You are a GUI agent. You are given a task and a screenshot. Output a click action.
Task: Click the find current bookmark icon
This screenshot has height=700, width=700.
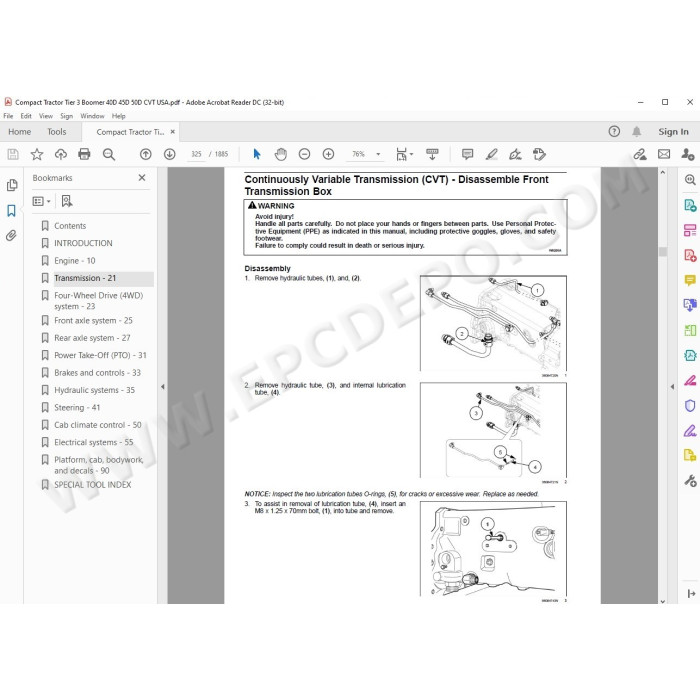[x=67, y=201]
